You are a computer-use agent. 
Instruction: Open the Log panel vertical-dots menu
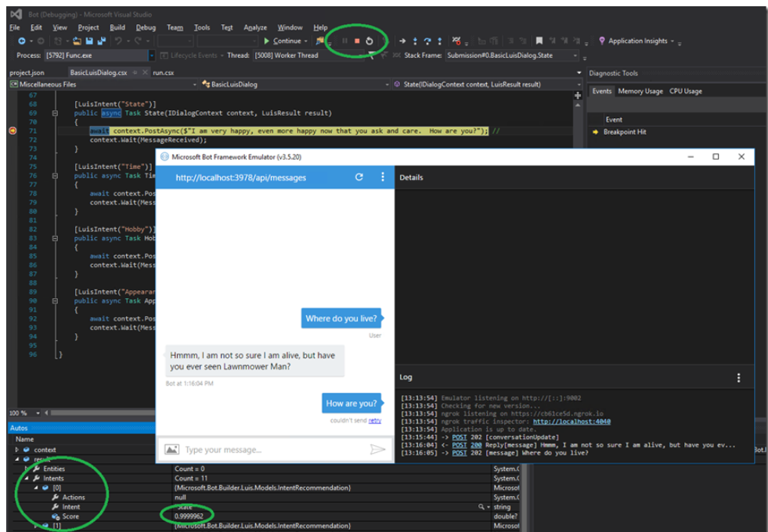tap(738, 378)
